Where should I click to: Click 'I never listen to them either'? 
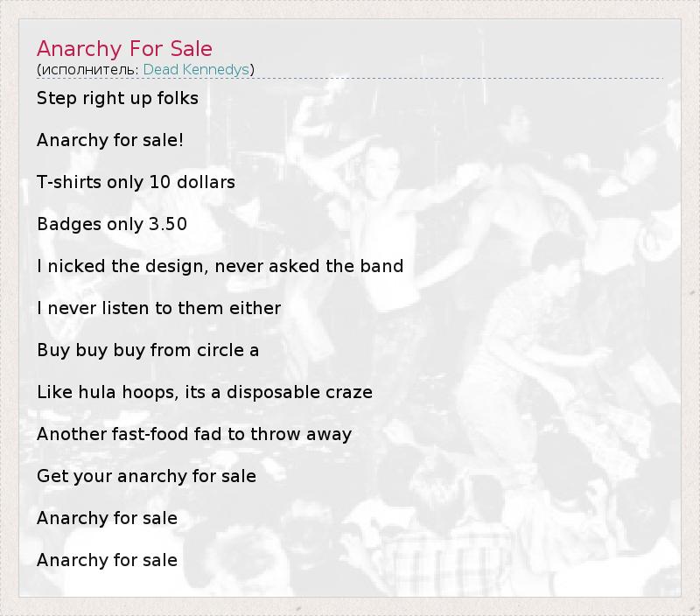tap(158, 308)
